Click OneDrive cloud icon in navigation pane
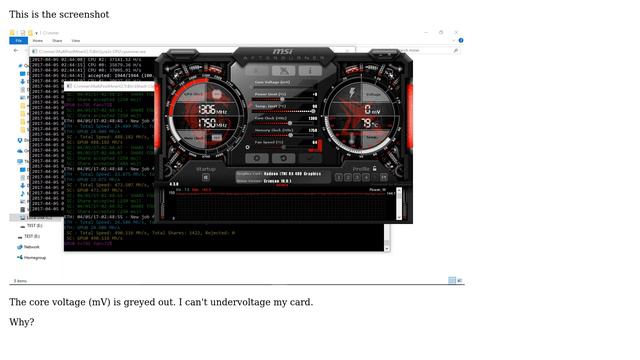 [x=20, y=151]
